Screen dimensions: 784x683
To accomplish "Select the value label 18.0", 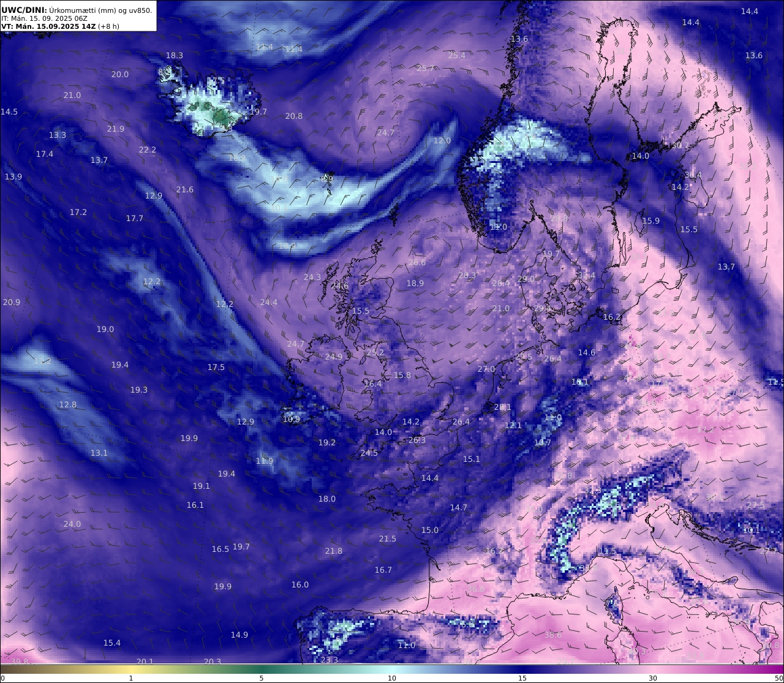I will pos(327,499).
